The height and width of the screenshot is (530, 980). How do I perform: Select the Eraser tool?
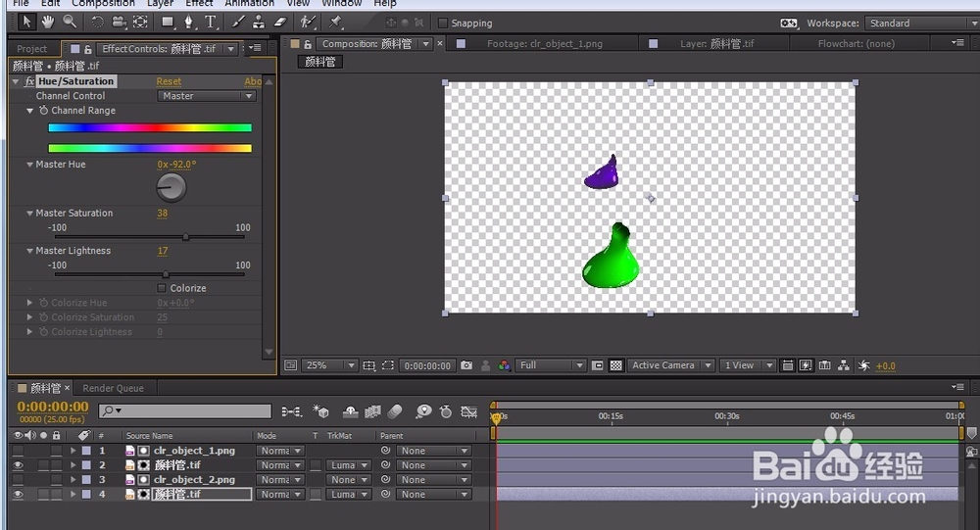280,23
